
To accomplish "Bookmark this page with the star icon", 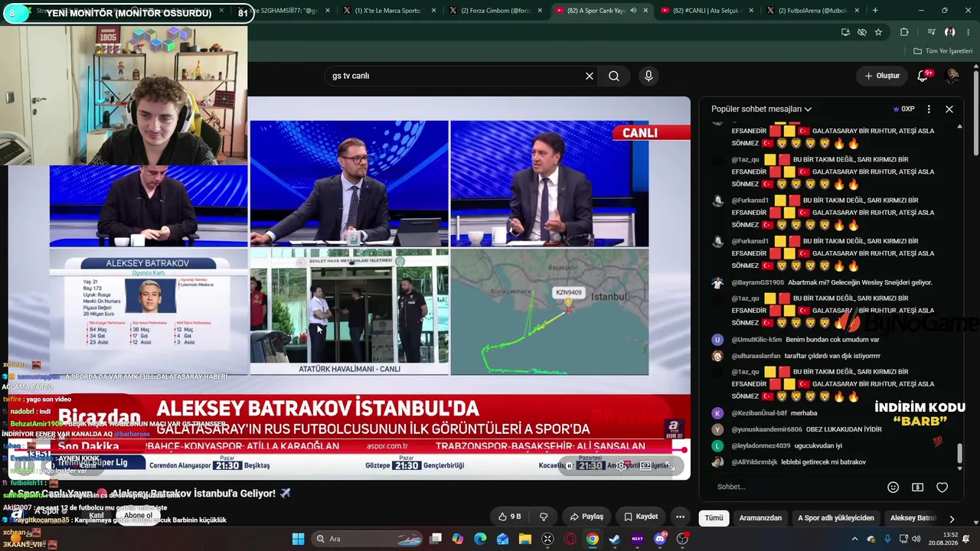I will tap(878, 32).
